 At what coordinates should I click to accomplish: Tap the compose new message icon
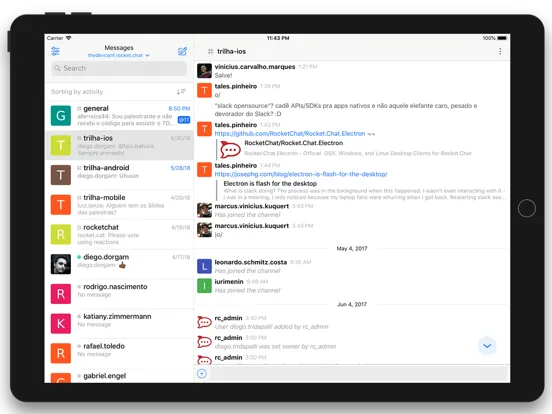[x=182, y=51]
